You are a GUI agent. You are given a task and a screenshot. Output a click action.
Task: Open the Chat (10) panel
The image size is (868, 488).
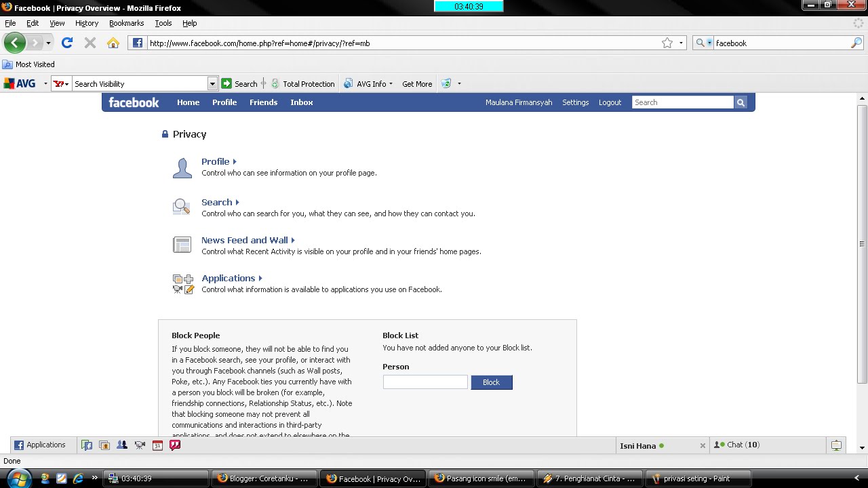tap(768, 445)
